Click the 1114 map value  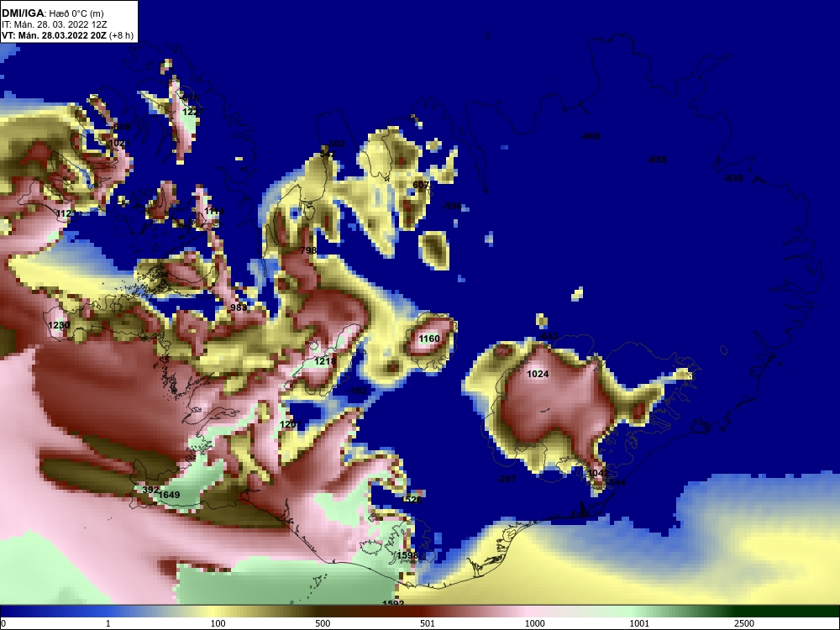click(214, 212)
